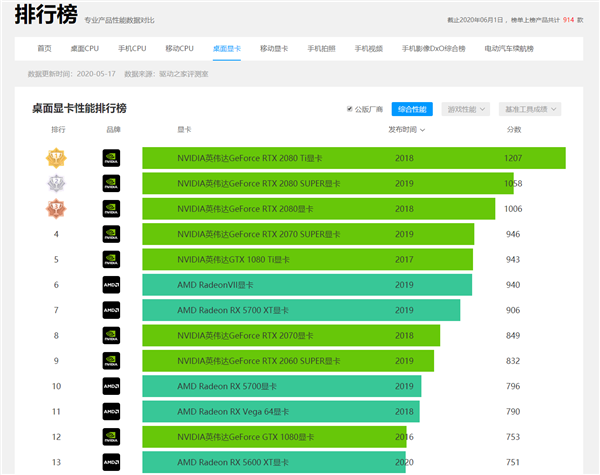This screenshot has width=600, height=475.
Task: Click NVIDIA logo for RTX 2080 SUPER
Action: (111, 183)
